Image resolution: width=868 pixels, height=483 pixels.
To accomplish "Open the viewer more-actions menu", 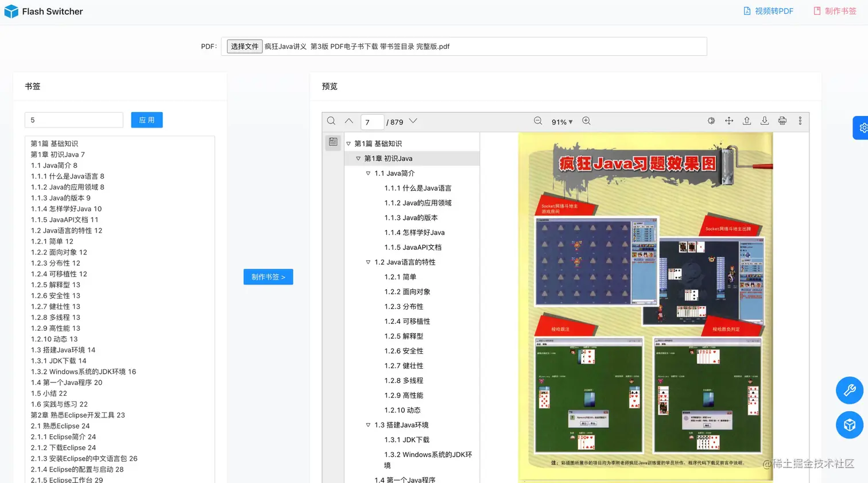I will [800, 121].
